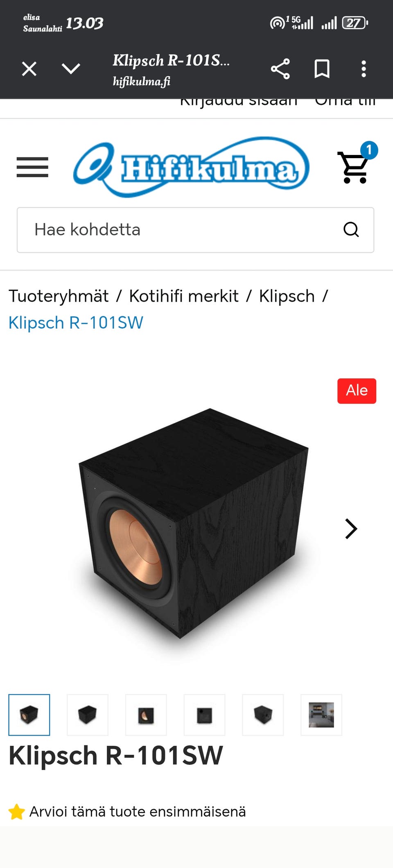
Task: View the third front-facing thumbnail
Action: pyautogui.click(x=146, y=715)
